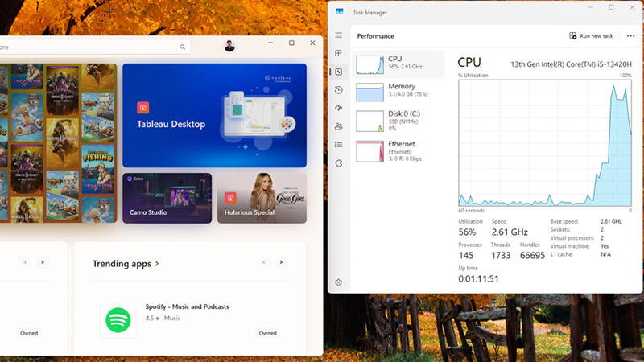Click the CPU model name text
The width and height of the screenshot is (644, 362).
tap(571, 64)
